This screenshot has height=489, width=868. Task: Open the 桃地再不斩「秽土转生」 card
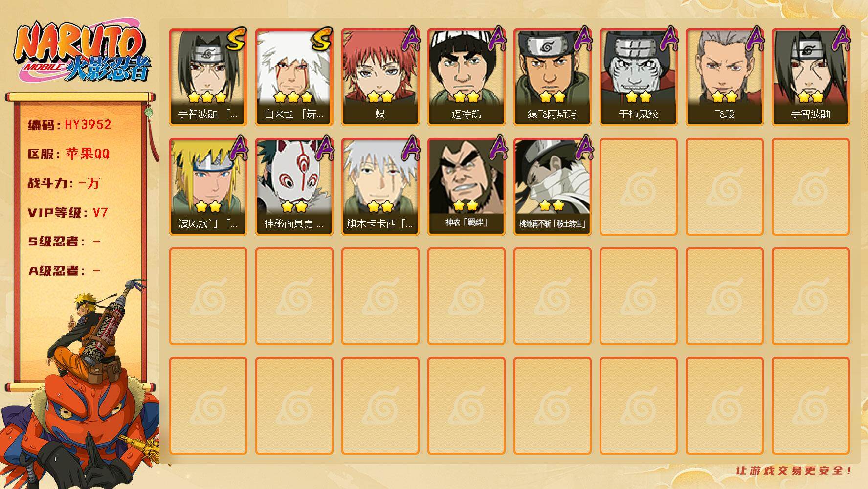tap(552, 187)
